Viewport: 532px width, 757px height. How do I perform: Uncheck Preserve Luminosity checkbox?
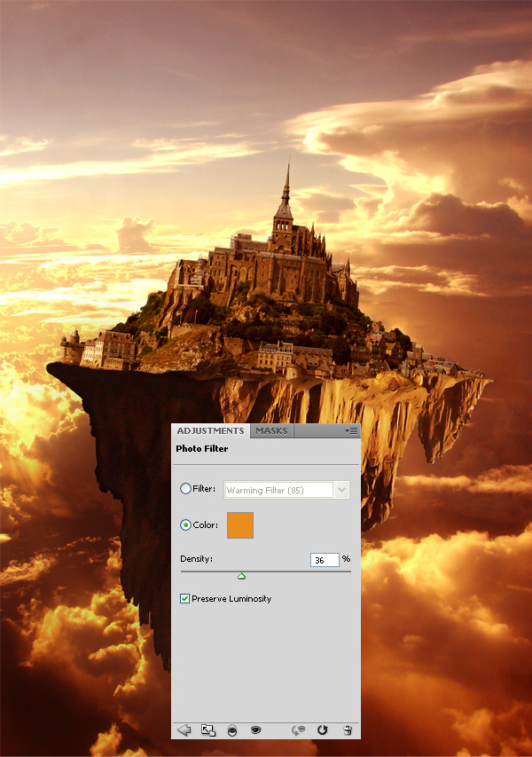184,599
